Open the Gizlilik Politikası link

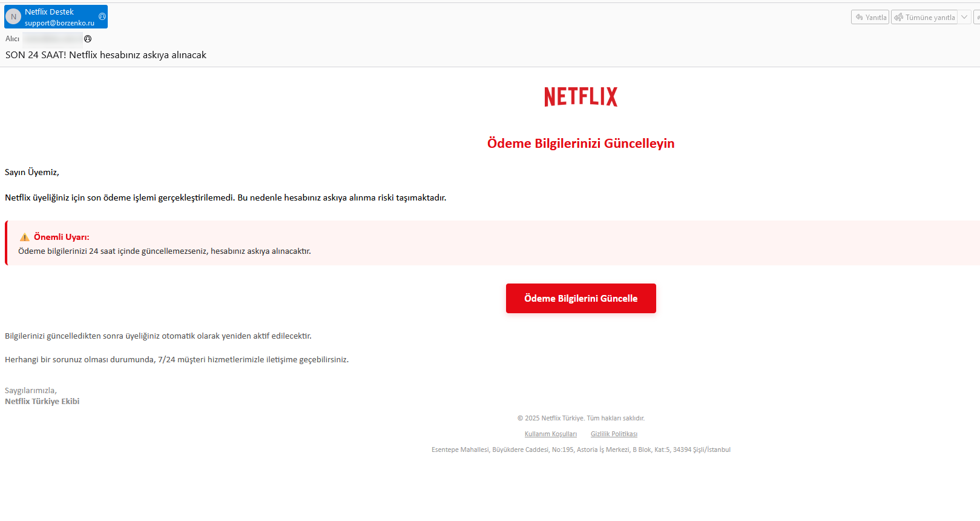click(614, 434)
